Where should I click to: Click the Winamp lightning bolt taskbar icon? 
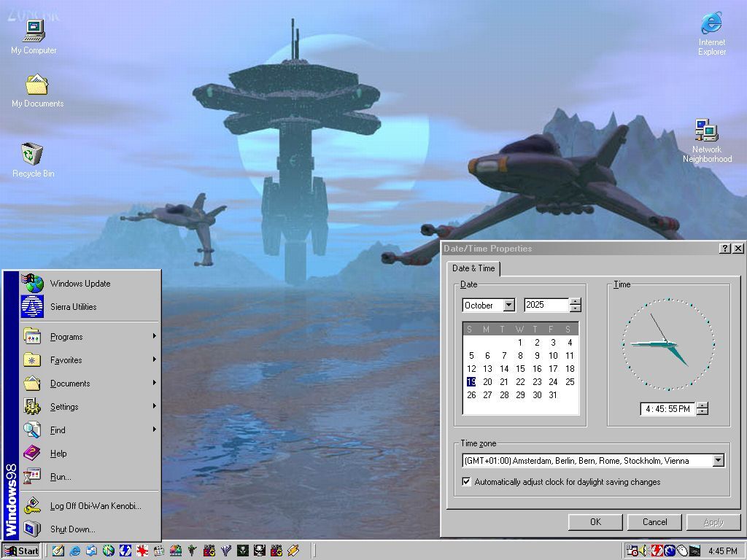293,551
